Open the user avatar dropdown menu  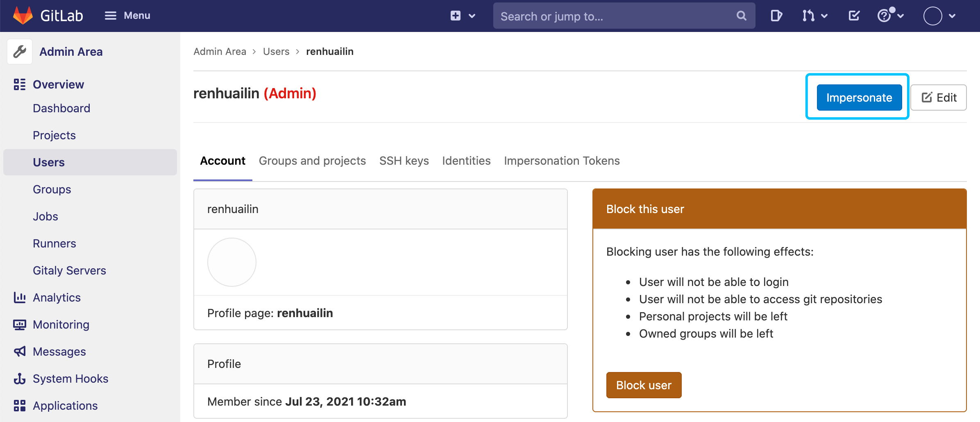(939, 16)
